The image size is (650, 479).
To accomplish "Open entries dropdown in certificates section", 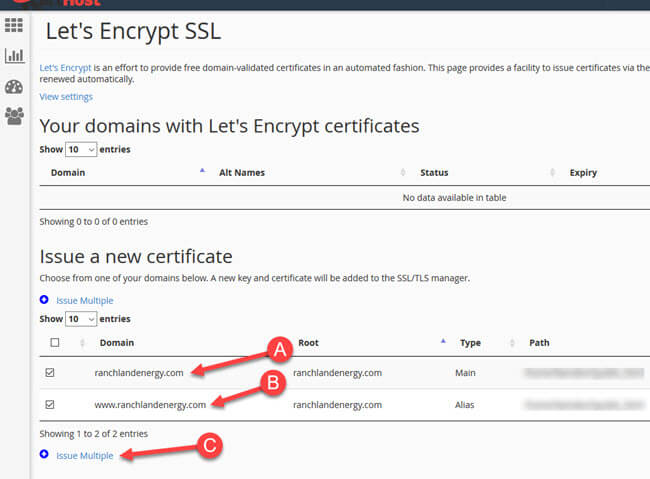I will (x=81, y=149).
